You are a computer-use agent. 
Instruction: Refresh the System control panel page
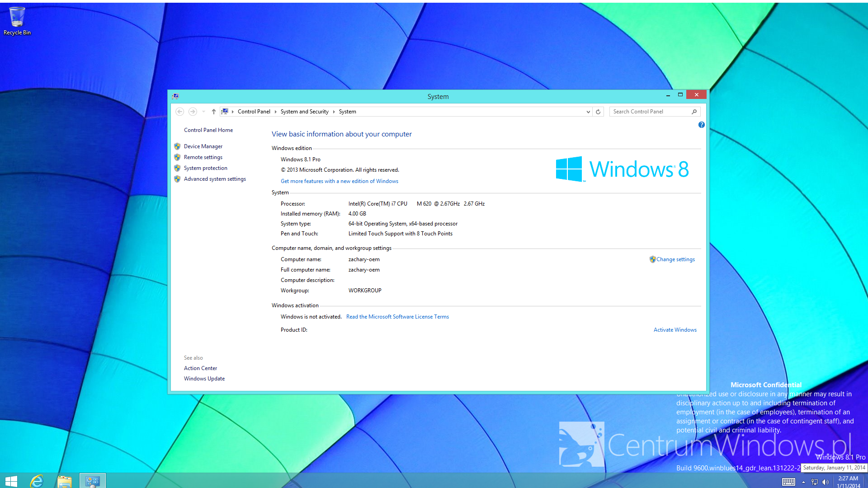pyautogui.click(x=598, y=112)
